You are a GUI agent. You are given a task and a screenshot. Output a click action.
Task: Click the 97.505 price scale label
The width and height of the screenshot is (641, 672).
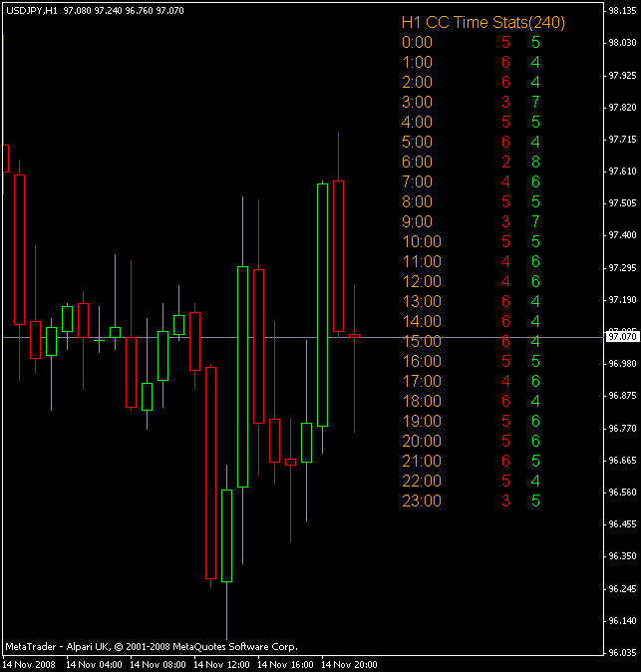pos(623,203)
